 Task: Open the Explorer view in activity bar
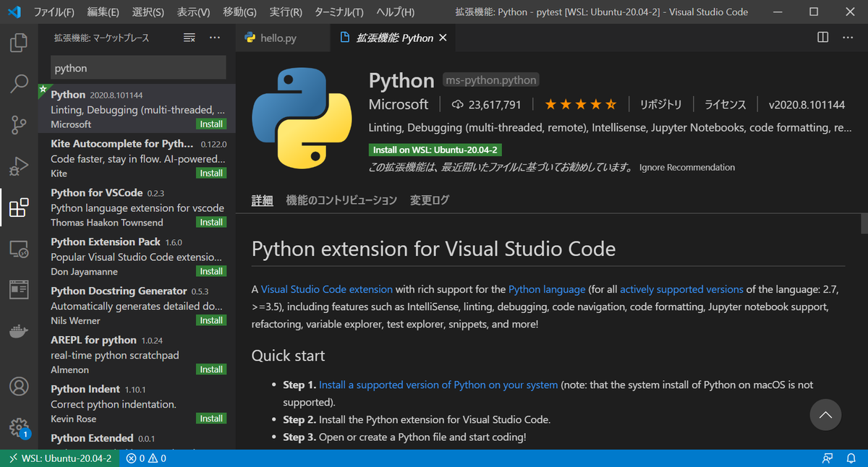[x=19, y=43]
